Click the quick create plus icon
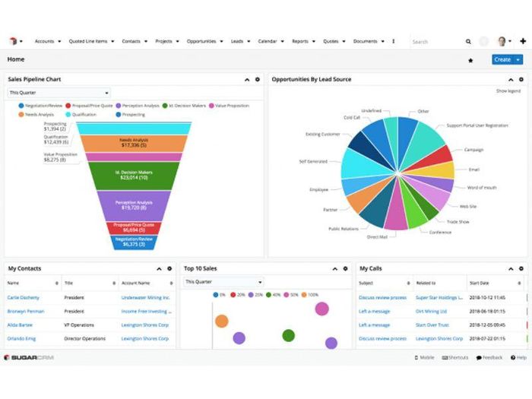Viewport: 532px width, 399px height. click(523, 41)
